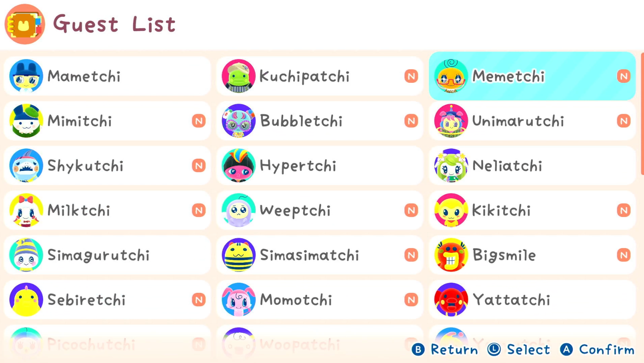644x363 pixels.
Task: Select the Unimarutchi guest row
Action: pos(532,121)
